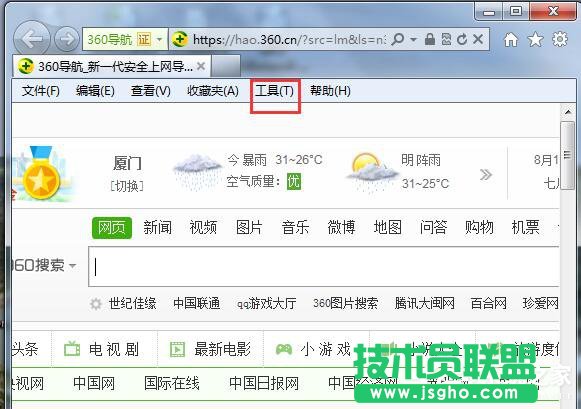Click the 证 certificate badge
The width and height of the screenshot is (581, 409).
tap(144, 39)
